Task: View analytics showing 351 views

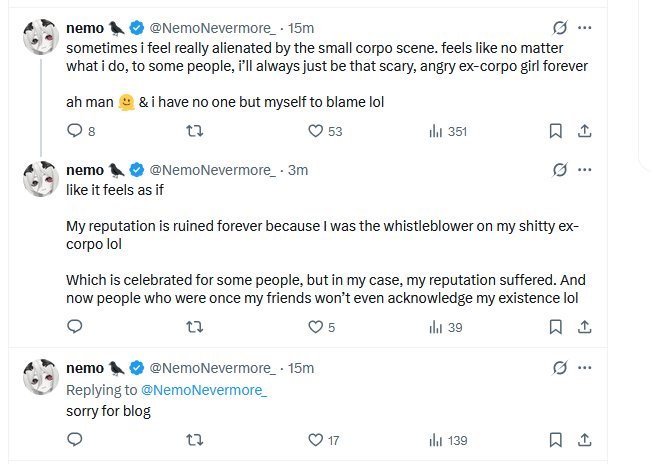Action: pos(436,131)
